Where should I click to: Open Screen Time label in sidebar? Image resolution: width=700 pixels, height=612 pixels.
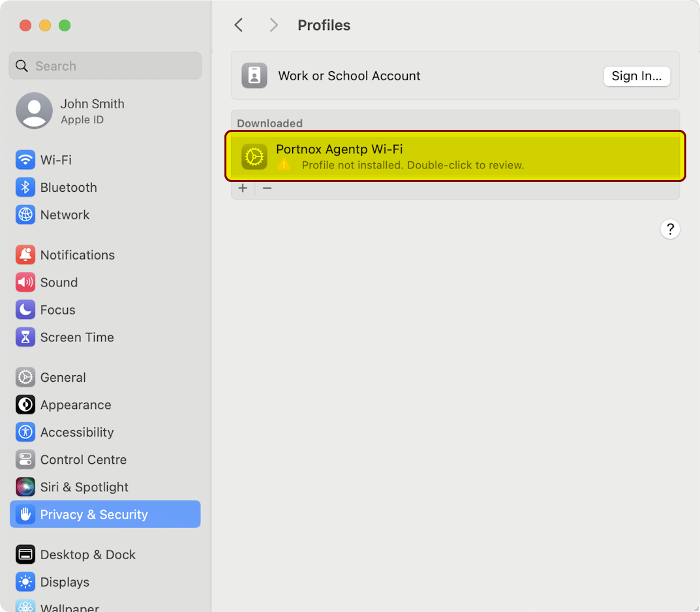click(77, 337)
